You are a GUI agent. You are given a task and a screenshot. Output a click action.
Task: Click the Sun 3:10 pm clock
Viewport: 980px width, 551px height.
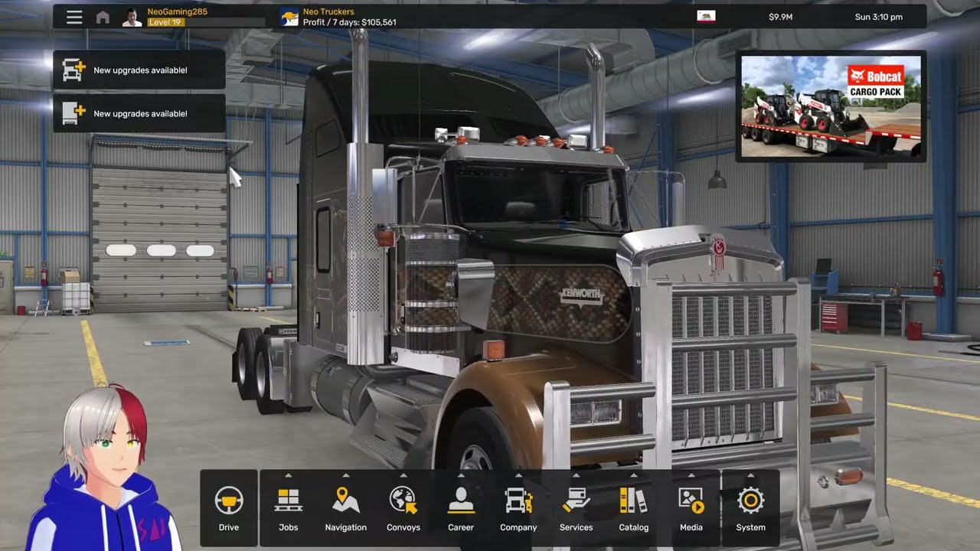(878, 17)
